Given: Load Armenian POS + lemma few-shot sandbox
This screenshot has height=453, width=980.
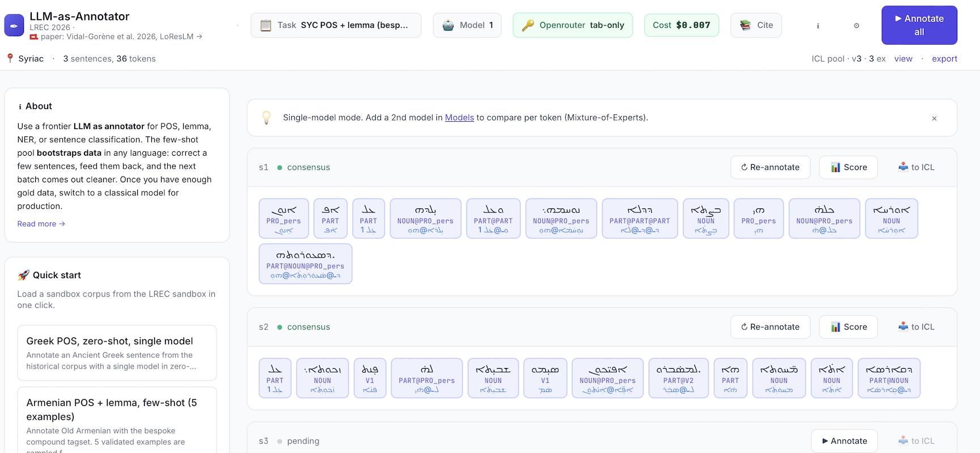Looking at the screenshot, I should [x=117, y=420].
